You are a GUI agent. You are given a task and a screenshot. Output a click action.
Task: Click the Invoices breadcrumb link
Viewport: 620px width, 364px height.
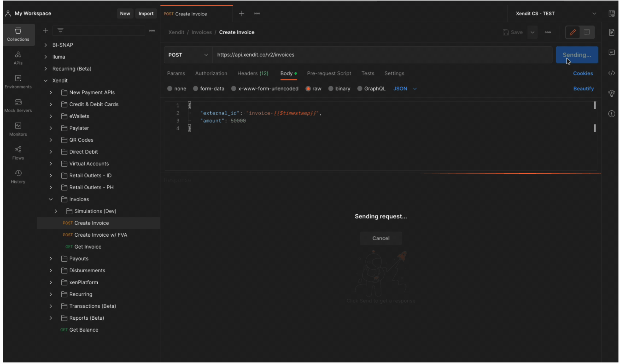coord(201,32)
